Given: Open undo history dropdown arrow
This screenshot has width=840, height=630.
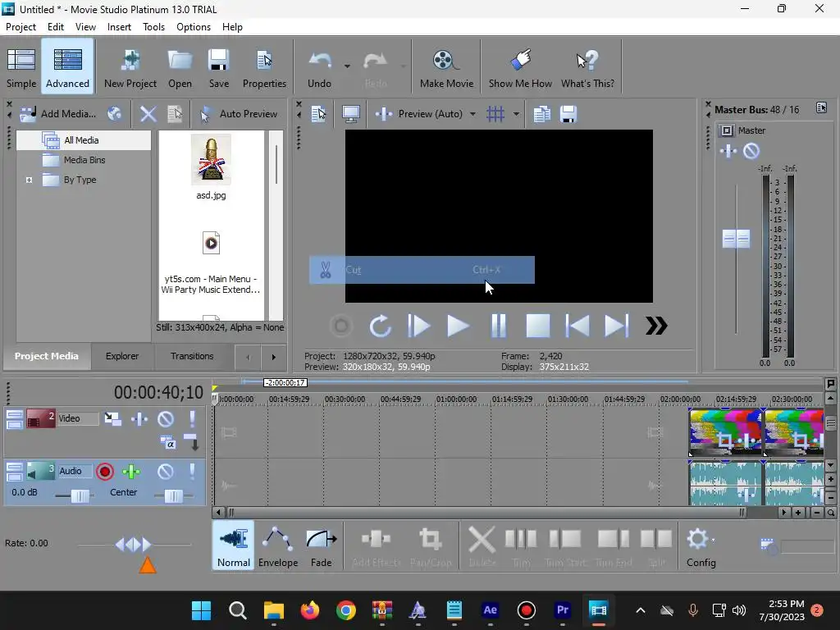Looking at the screenshot, I should (347, 66).
